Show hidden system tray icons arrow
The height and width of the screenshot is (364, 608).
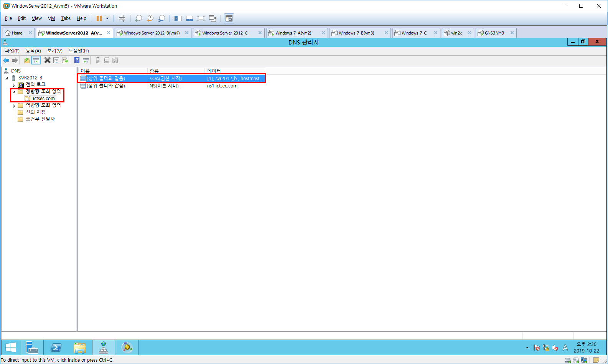click(x=527, y=348)
